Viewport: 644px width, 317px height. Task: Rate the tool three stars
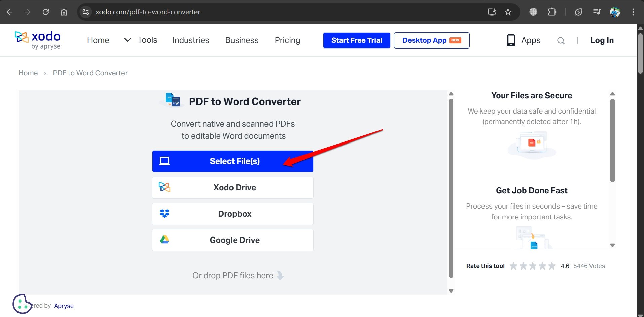[x=533, y=266]
